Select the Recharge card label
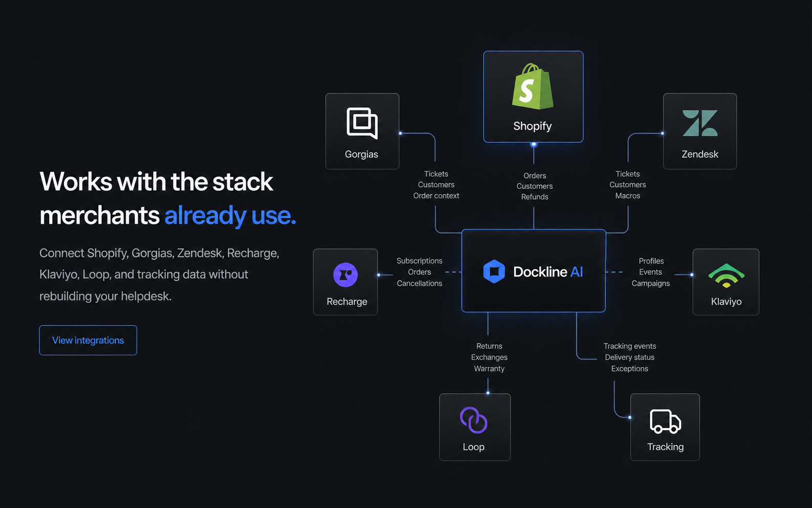The width and height of the screenshot is (812, 508). (347, 302)
